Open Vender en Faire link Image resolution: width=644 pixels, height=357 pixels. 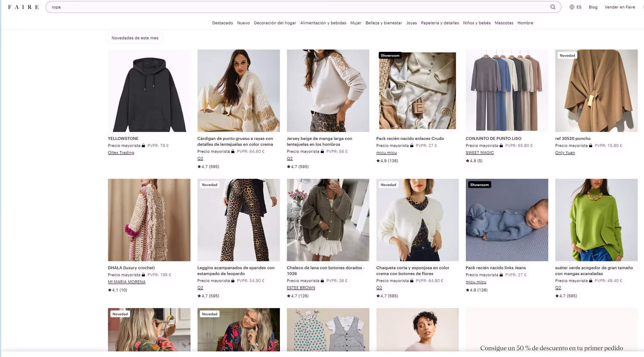tap(620, 7)
